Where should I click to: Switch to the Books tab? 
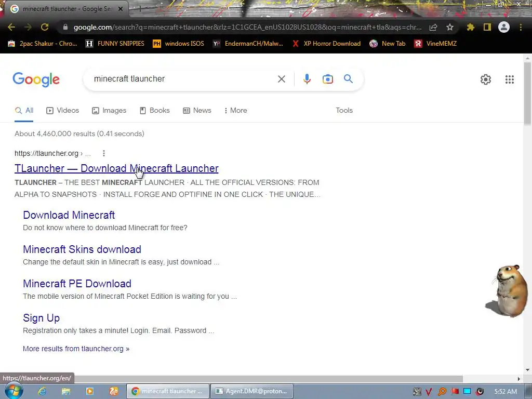pos(154,111)
